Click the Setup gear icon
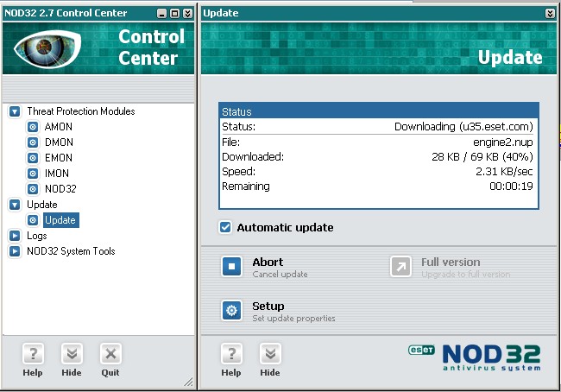561x392 pixels. click(231, 310)
